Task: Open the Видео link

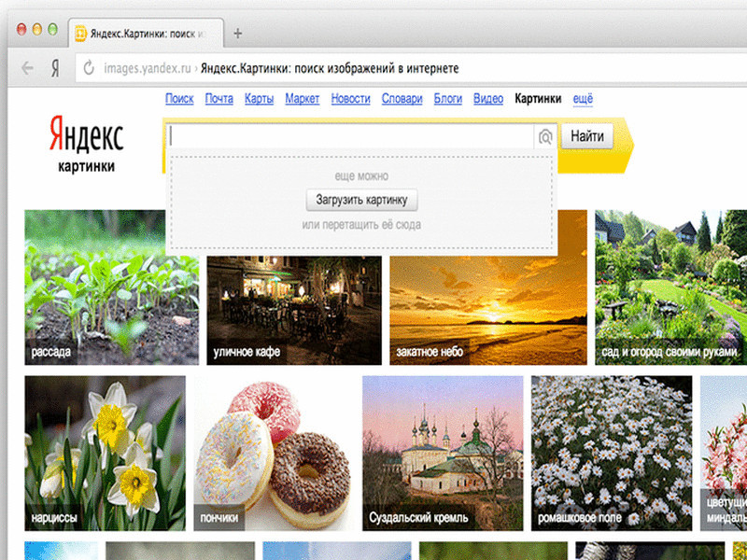Action: click(488, 99)
